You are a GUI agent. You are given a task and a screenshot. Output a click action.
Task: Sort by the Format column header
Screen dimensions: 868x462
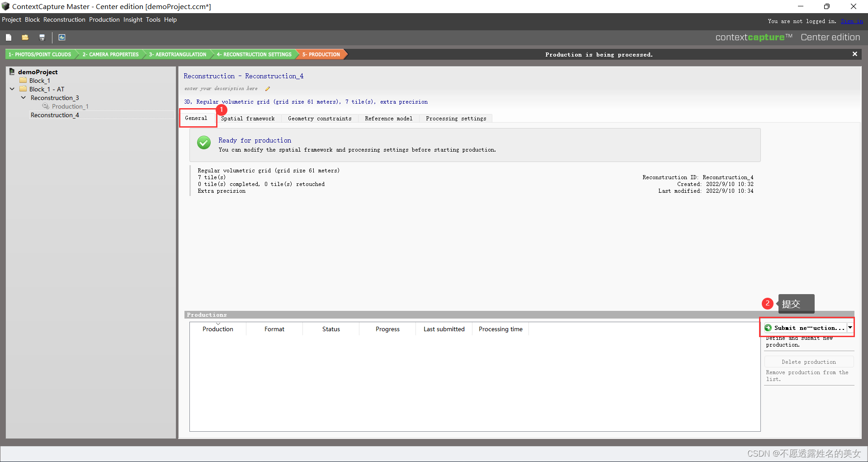click(274, 329)
